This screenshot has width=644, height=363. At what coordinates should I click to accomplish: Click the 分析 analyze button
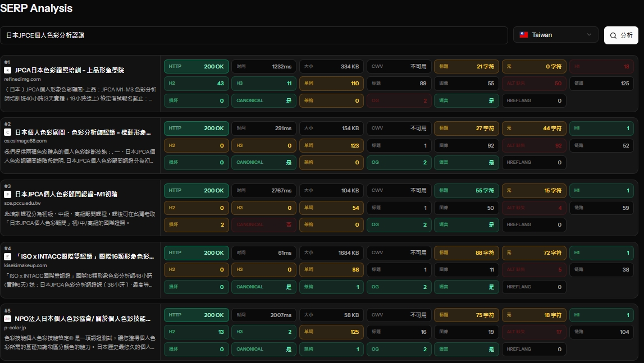pos(621,35)
